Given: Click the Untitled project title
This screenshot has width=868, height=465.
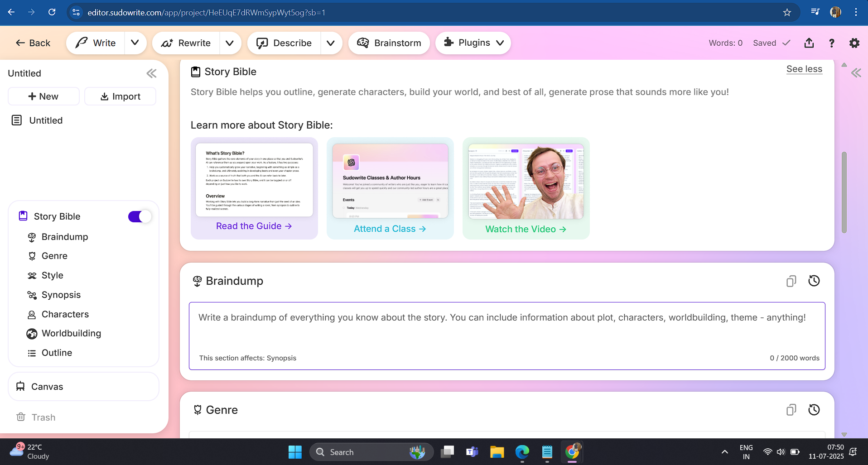Looking at the screenshot, I should pos(24,73).
